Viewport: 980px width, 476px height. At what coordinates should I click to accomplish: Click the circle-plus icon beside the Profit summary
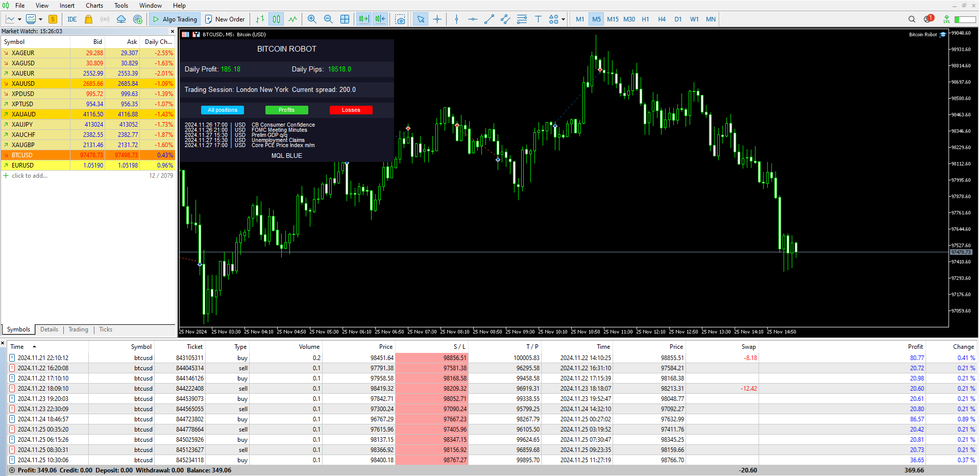(12, 470)
